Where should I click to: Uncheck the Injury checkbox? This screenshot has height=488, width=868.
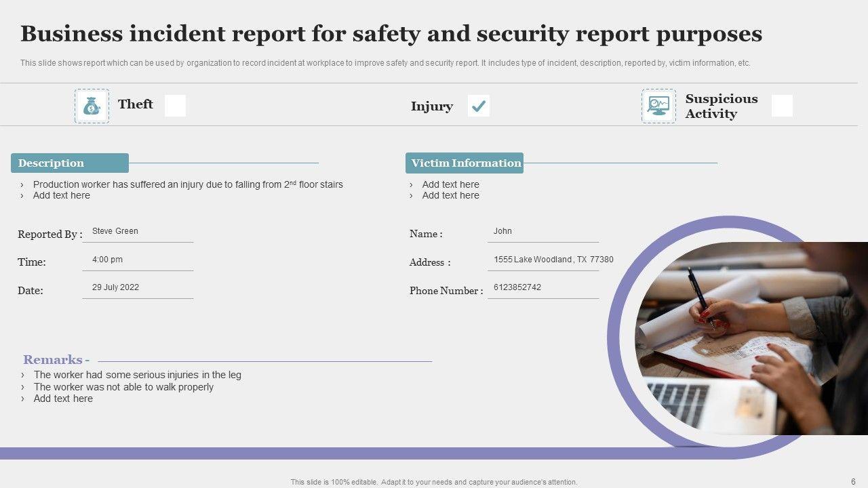[479, 106]
